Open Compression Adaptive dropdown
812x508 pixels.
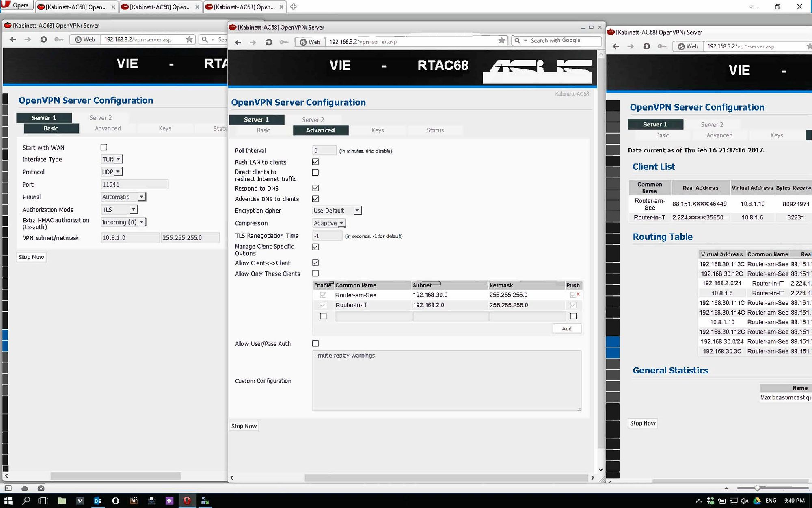tap(329, 223)
